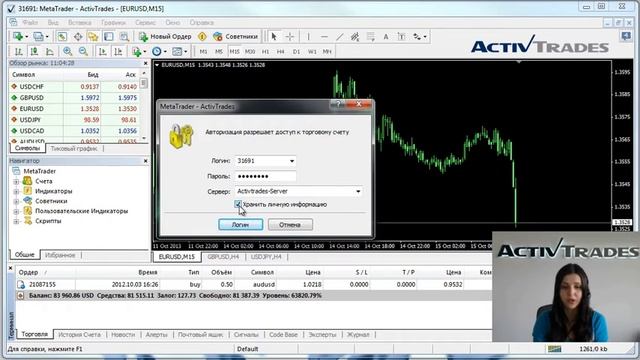Close the Навигатор panel
This screenshot has width=640, height=360.
[x=146, y=161]
